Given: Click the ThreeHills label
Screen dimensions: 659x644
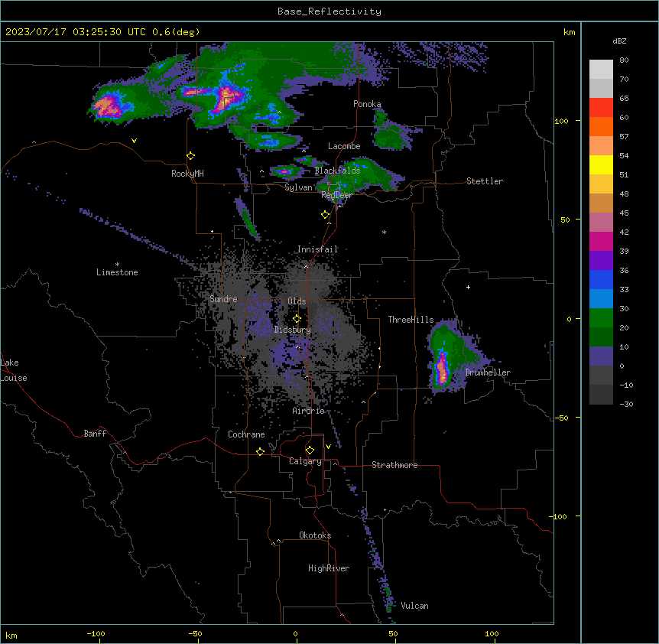Looking at the screenshot, I should [411, 320].
